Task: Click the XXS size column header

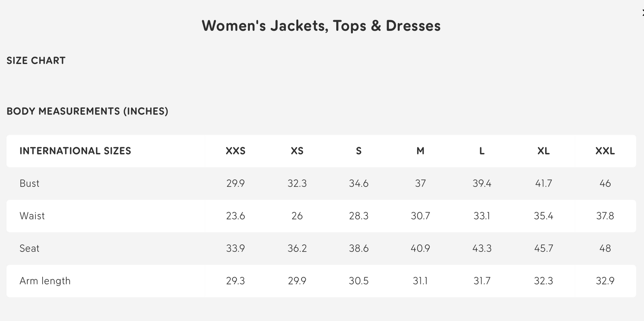Action: (235, 151)
